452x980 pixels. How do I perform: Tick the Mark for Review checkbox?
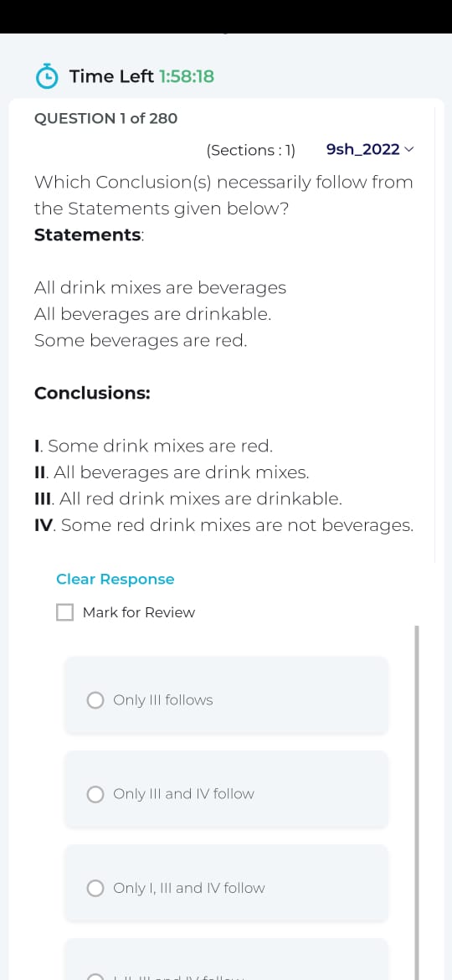[x=65, y=612]
